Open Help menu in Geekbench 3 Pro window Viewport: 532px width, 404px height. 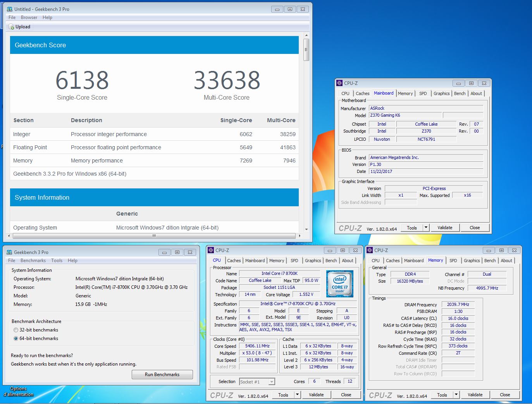72,261
